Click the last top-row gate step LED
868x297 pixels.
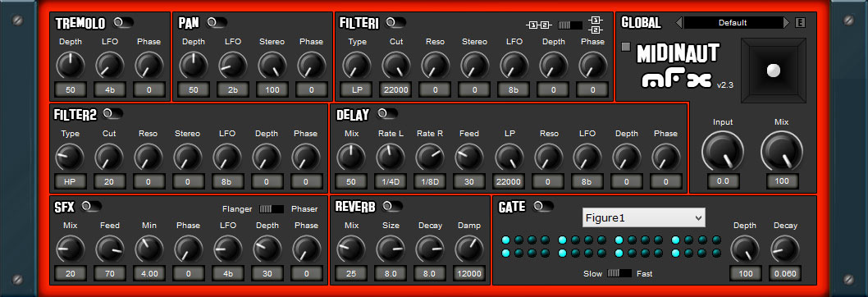point(716,240)
